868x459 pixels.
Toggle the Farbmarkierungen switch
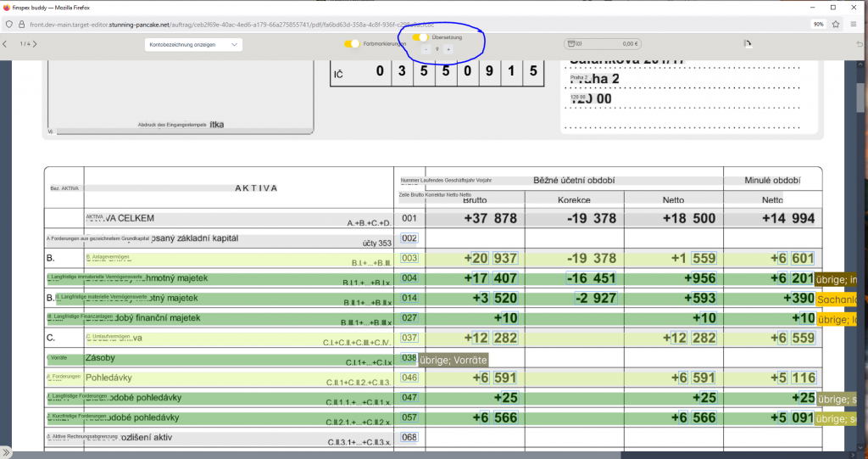click(352, 44)
